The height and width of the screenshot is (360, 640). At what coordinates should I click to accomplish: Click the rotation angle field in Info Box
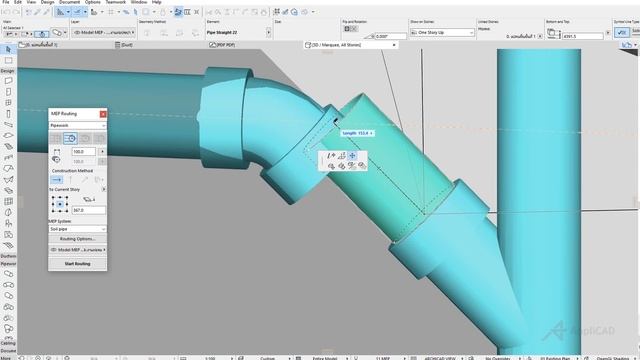391,36
